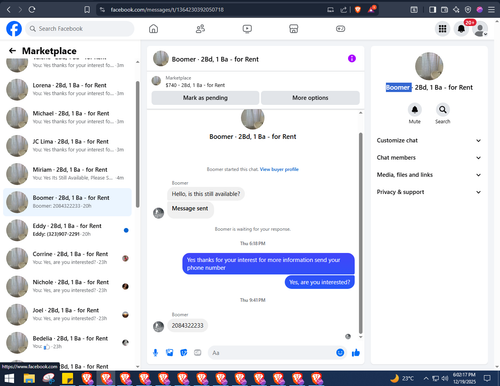
Task: Open View buyer profile link
Action: point(279,169)
